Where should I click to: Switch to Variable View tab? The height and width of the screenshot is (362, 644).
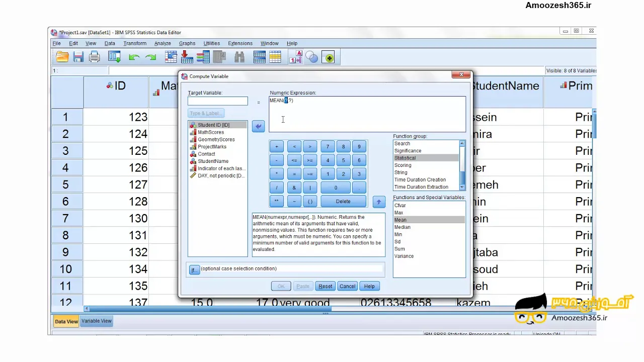[x=97, y=321]
